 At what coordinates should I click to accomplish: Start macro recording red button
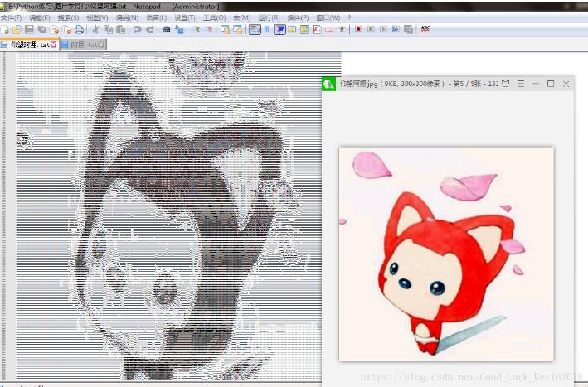(x=358, y=30)
